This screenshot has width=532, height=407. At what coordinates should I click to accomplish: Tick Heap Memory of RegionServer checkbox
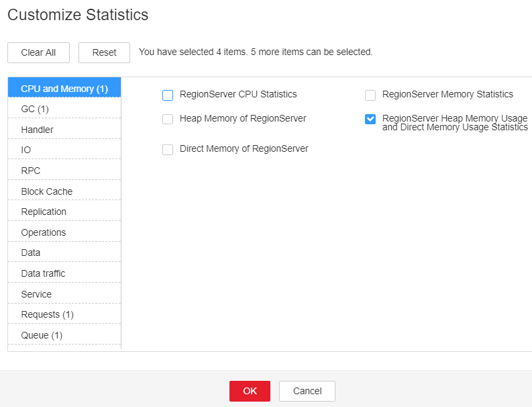click(x=168, y=120)
